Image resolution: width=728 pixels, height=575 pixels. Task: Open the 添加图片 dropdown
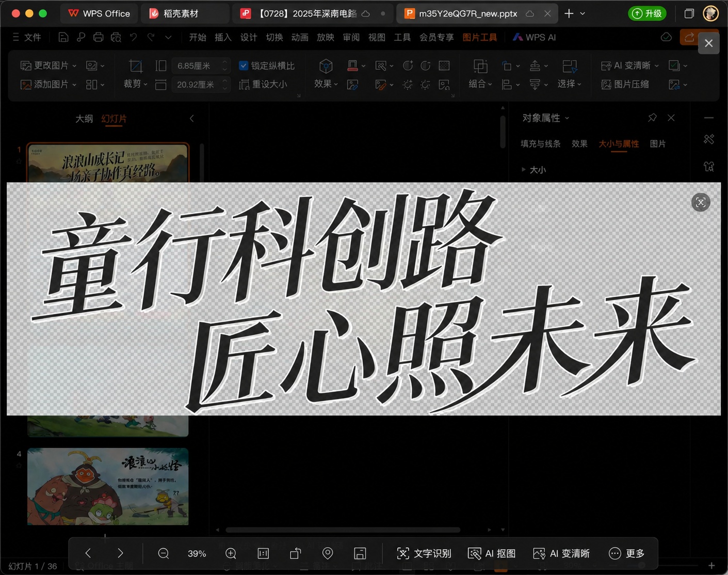(x=48, y=84)
